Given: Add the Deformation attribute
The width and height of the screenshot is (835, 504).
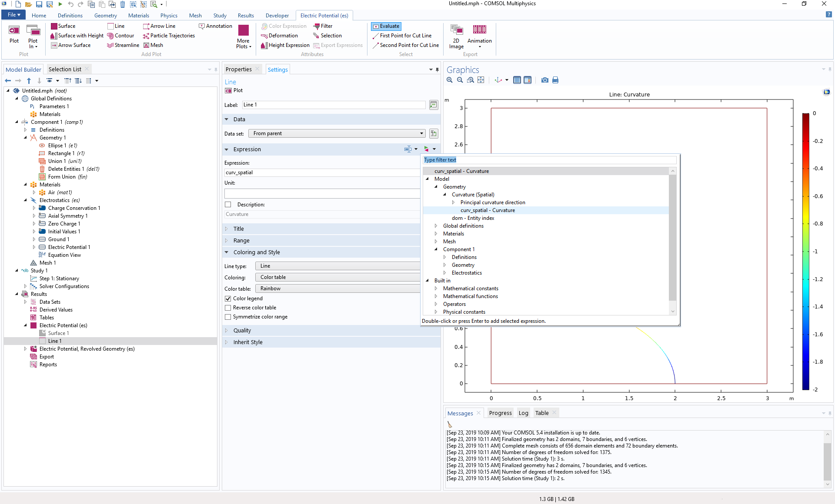Looking at the screenshot, I should click(x=279, y=36).
